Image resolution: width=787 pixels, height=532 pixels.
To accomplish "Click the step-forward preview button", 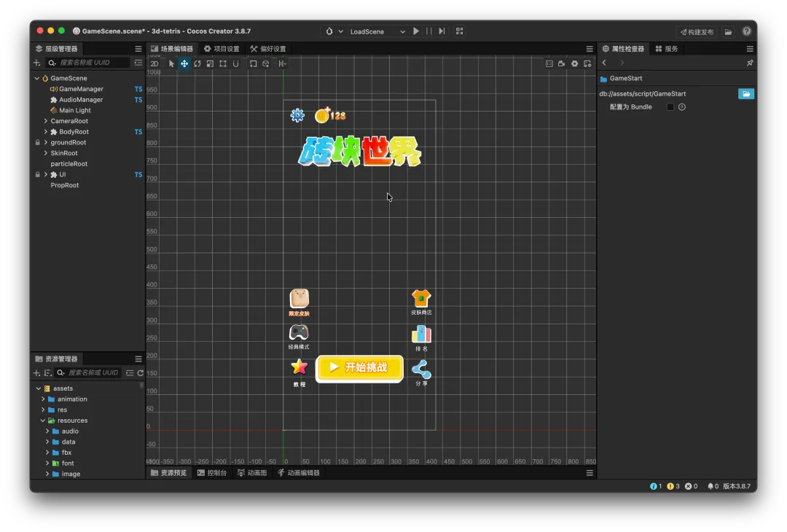I will 442,31.
